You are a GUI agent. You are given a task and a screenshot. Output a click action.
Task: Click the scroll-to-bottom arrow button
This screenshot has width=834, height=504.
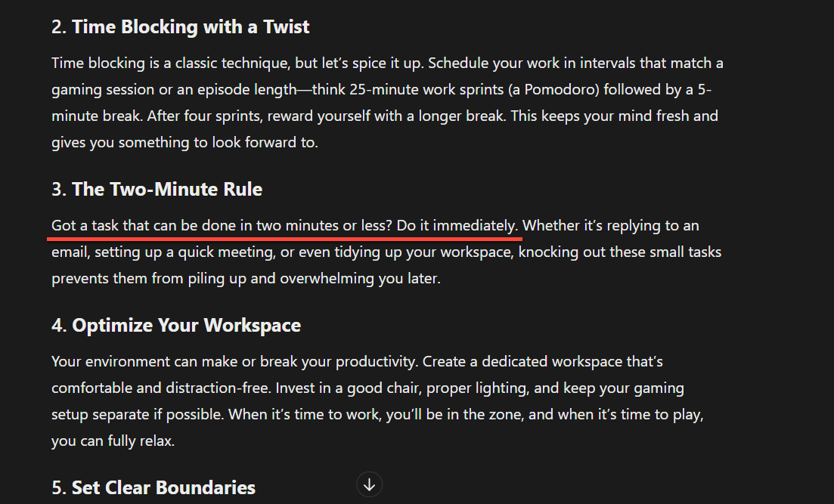(x=369, y=485)
